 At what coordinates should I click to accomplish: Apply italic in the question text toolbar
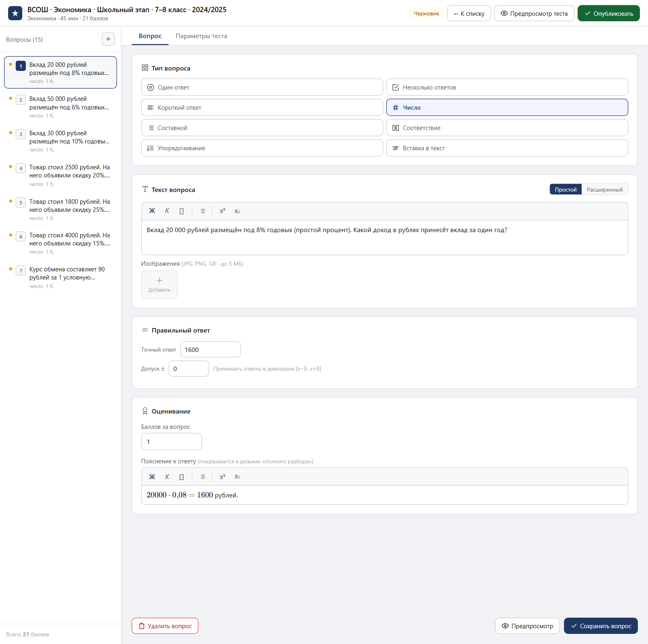pyautogui.click(x=167, y=211)
